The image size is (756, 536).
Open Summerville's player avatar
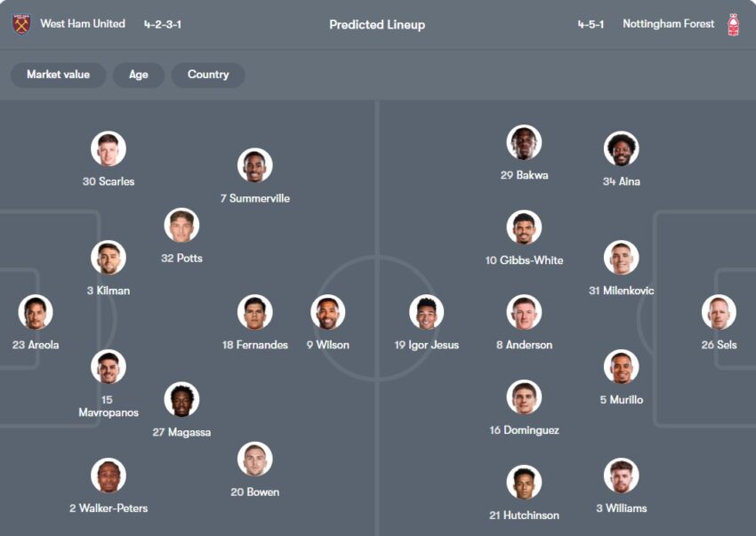(x=255, y=166)
